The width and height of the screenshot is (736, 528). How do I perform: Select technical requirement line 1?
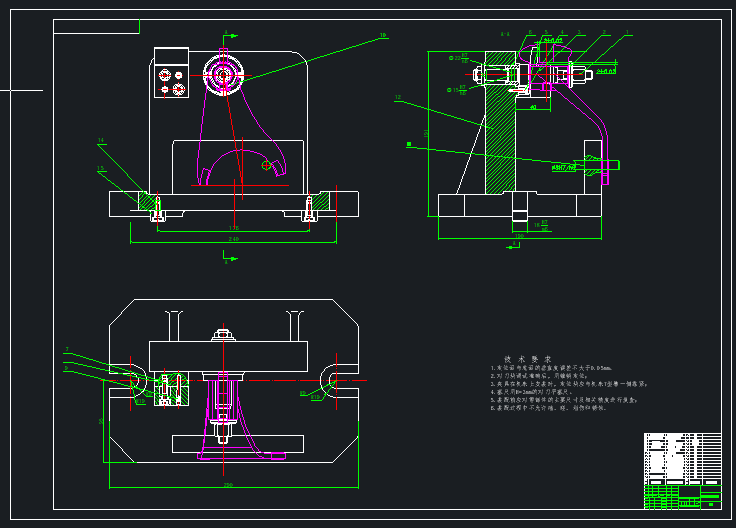[x=552, y=368]
